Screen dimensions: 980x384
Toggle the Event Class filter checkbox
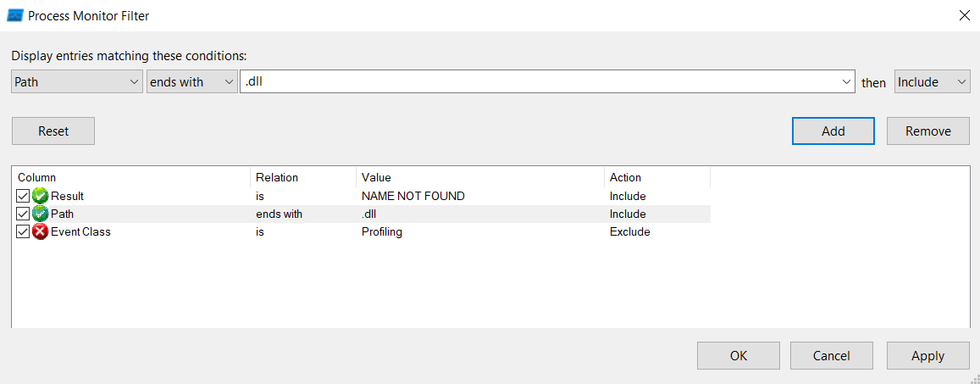(x=23, y=231)
